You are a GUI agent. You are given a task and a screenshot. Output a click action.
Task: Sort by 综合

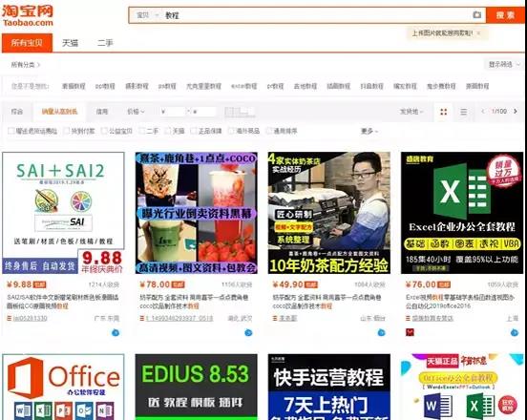coord(17,112)
